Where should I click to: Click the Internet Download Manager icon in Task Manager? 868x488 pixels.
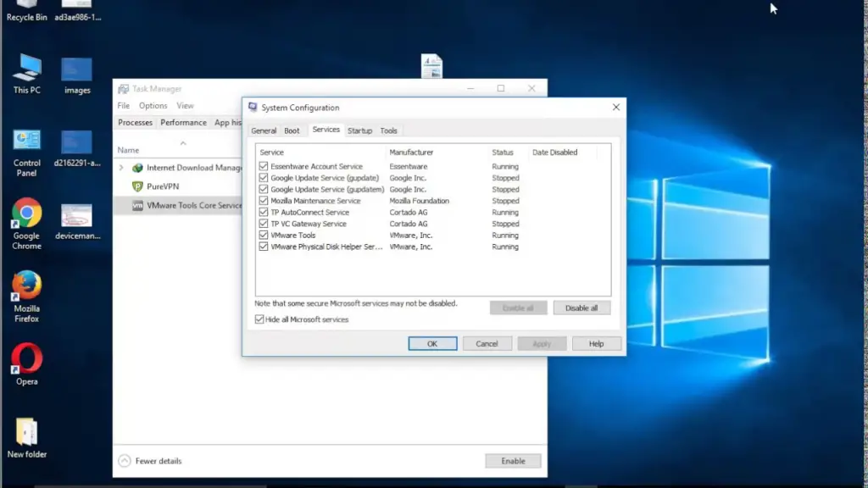tap(137, 168)
